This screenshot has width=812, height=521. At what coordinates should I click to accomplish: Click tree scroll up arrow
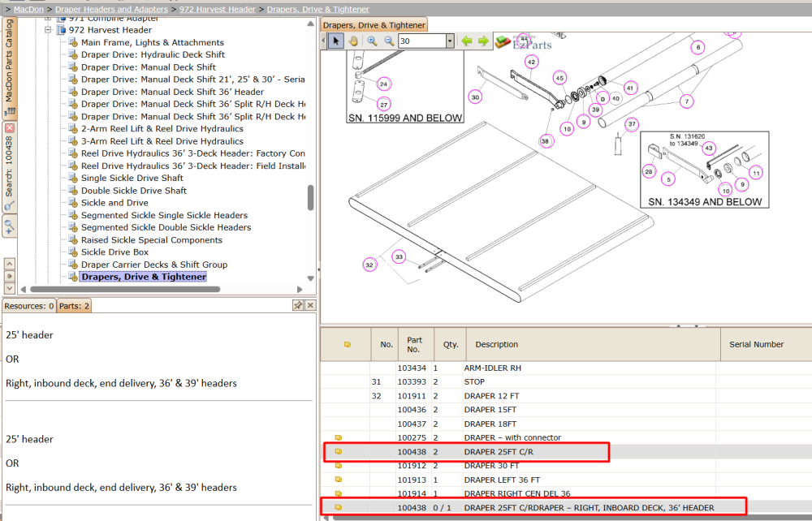click(x=311, y=24)
